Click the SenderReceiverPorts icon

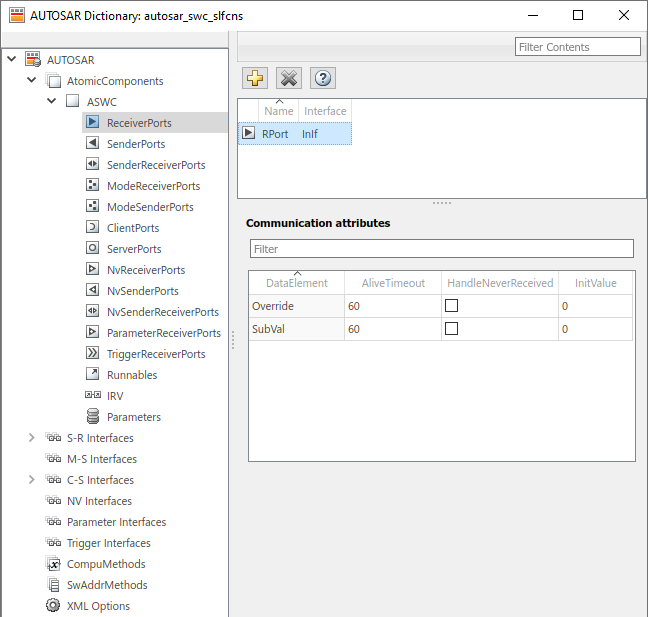[93, 164]
